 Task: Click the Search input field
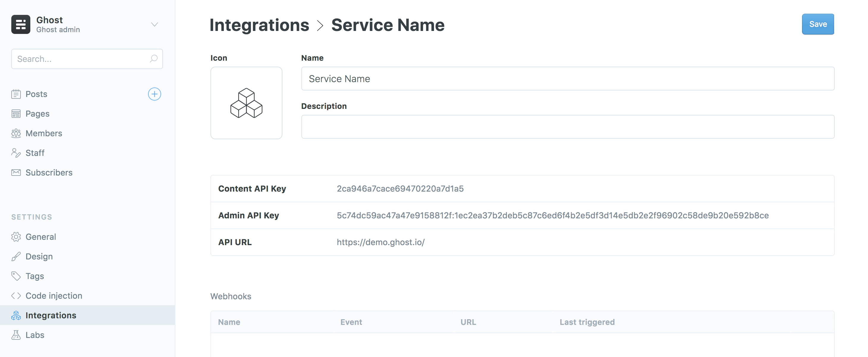point(87,58)
